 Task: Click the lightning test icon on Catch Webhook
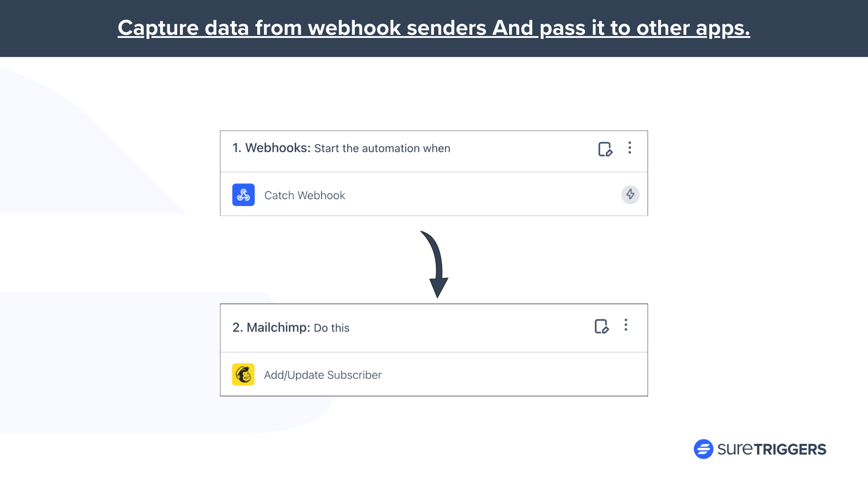(x=630, y=195)
